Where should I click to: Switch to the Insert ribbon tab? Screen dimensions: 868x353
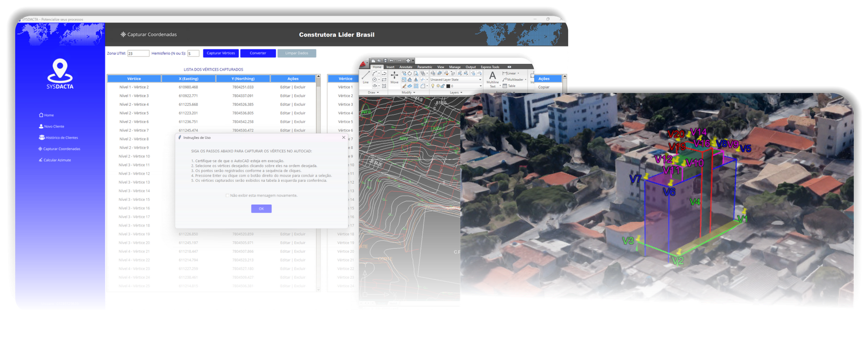(x=390, y=67)
